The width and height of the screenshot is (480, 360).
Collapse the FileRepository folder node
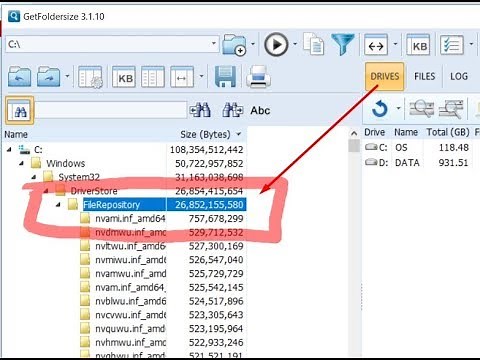point(58,204)
